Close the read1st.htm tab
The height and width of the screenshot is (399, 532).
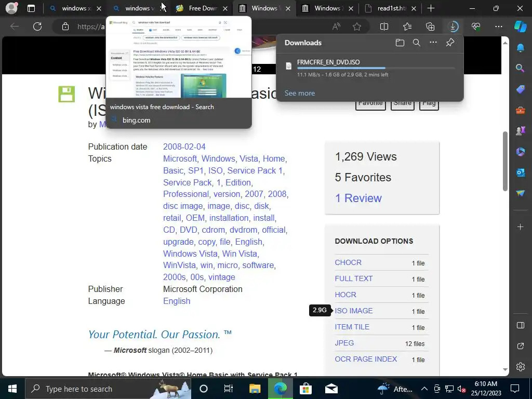coord(414,8)
